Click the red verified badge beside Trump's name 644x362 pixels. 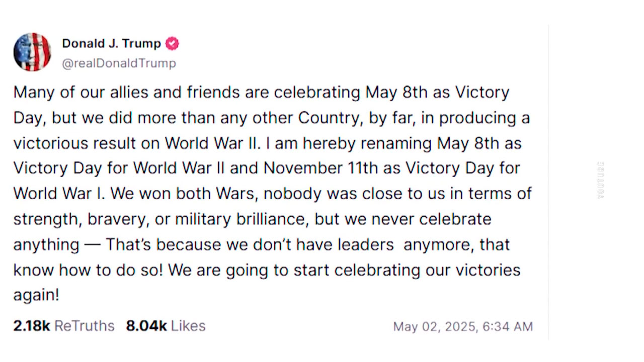[172, 44]
